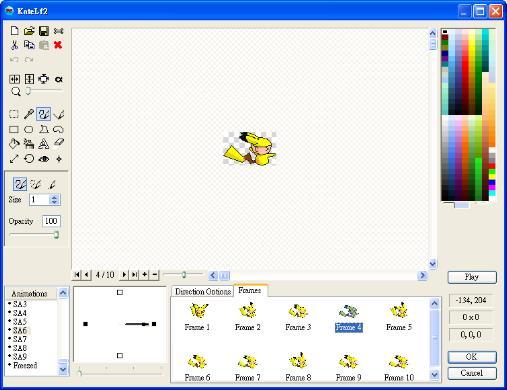Click the frame speed slider below canvas

click(x=184, y=274)
